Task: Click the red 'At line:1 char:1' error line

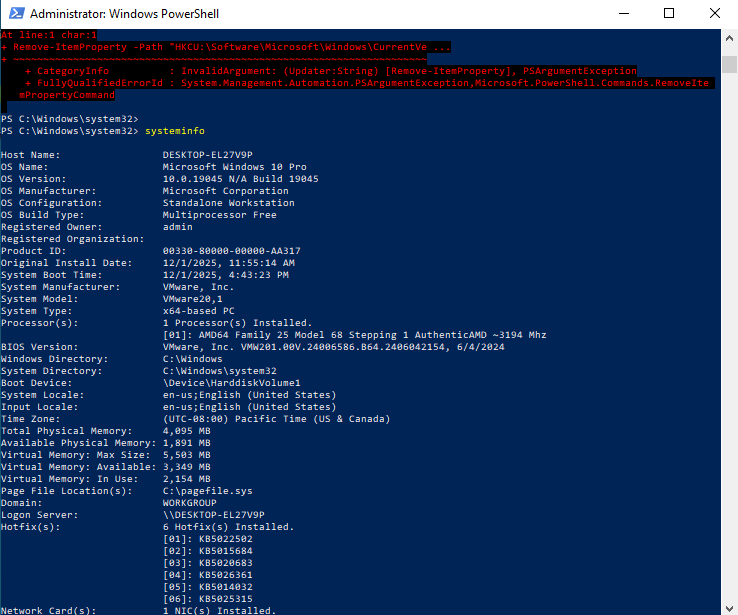Action: point(49,35)
